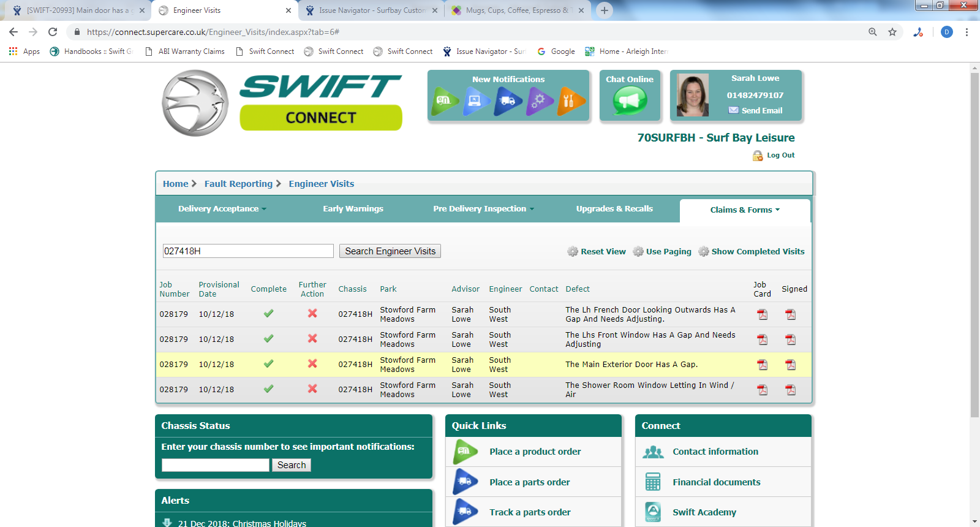Click the page's vertical scrollbar

coord(974,245)
